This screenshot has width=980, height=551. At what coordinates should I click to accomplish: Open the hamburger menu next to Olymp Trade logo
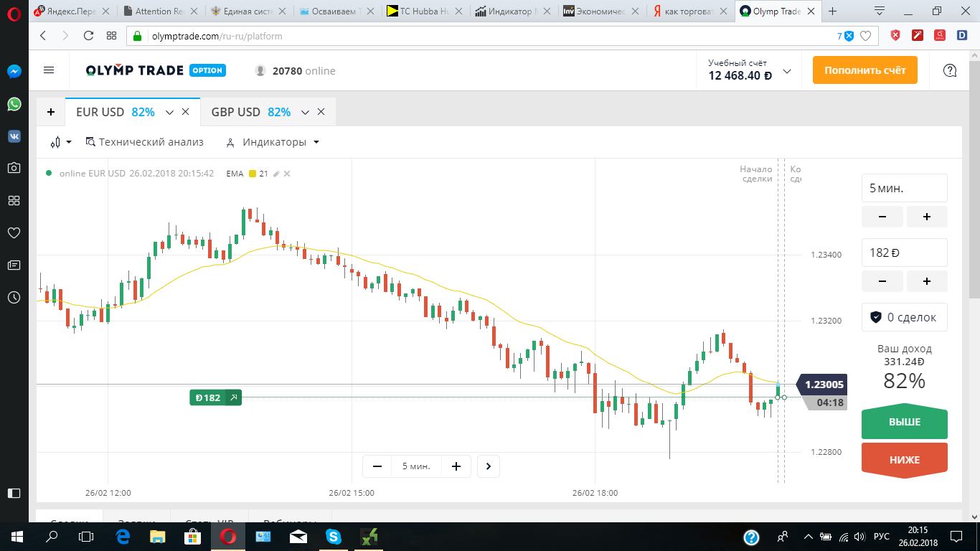point(49,70)
